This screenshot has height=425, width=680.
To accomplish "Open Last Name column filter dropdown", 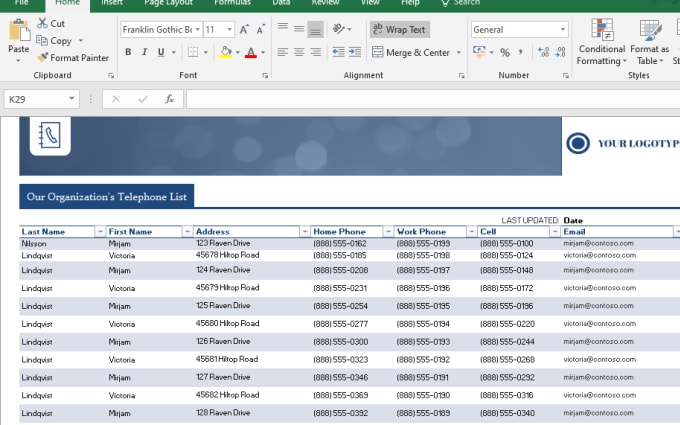I will pyautogui.click(x=100, y=232).
